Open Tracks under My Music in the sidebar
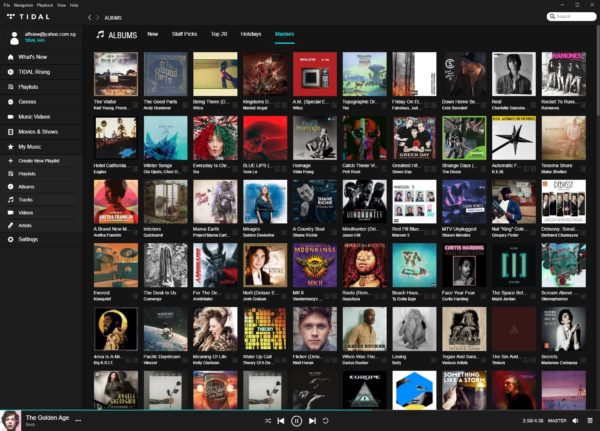 [25, 200]
